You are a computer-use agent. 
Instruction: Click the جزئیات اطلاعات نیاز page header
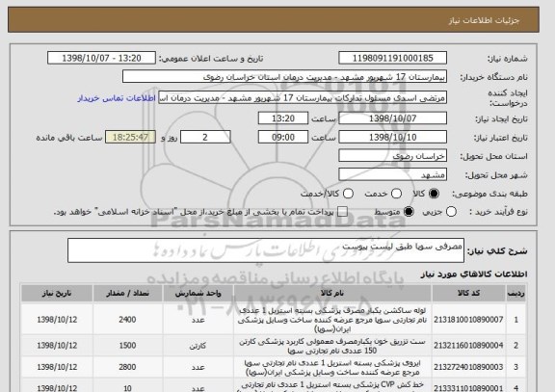tap(484, 20)
